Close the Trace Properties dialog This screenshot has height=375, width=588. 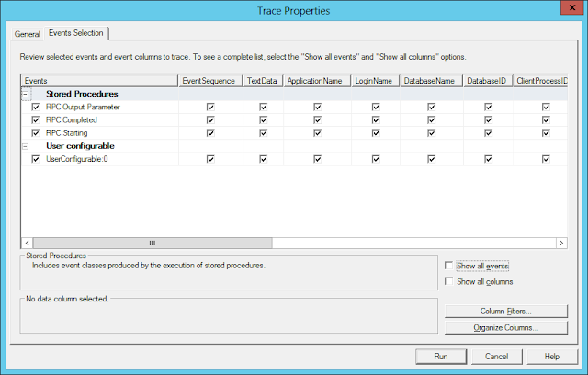coord(572,7)
